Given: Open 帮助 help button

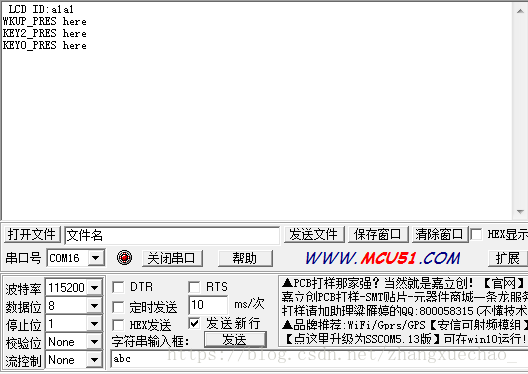Looking at the screenshot, I should 245,258.
